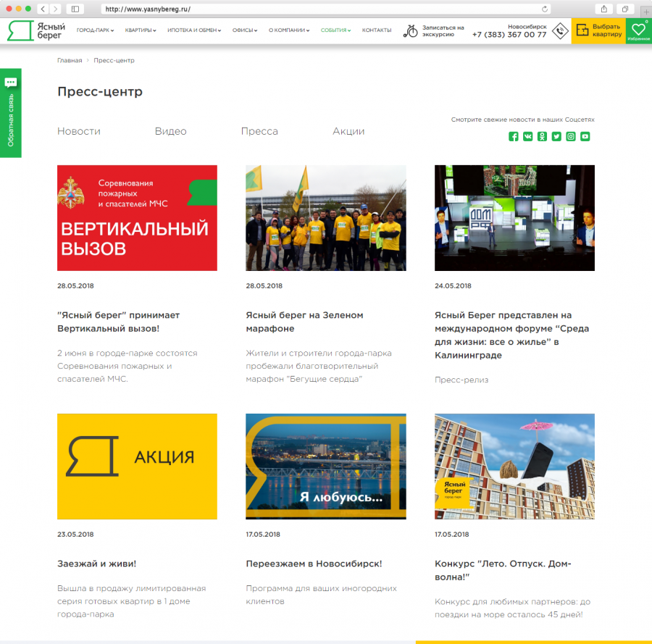Click the ДОМ.РФ forum stage thumbnail
Image resolution: width=652 pixels, height=644 pixels.
(x=515, y=218)
